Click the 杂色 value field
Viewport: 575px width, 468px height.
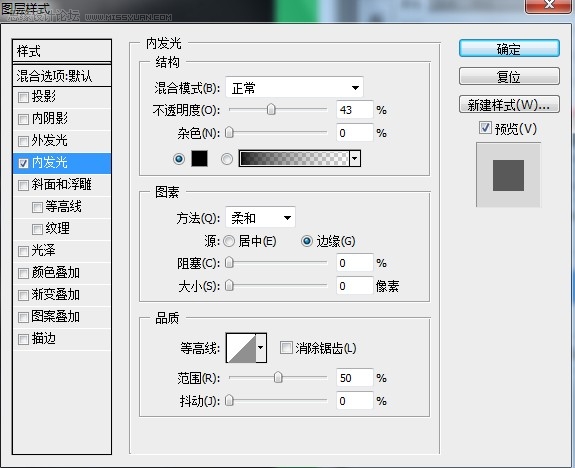[355, 132]
